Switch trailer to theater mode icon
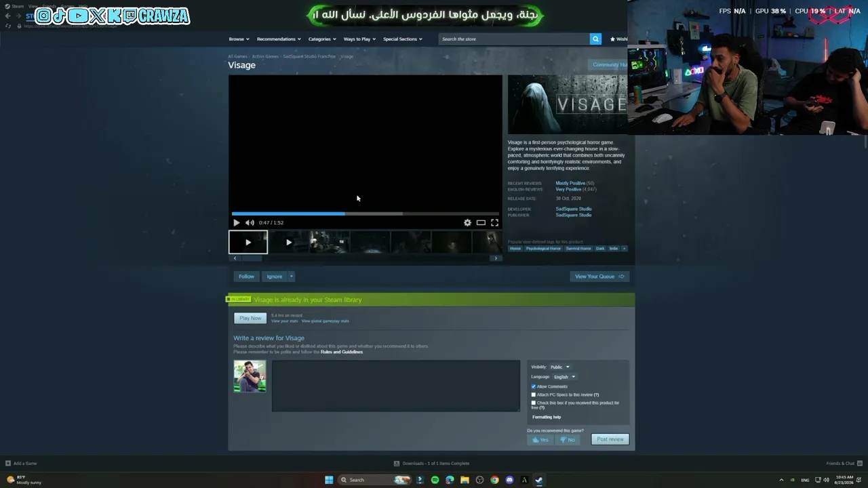 [481, 222]
